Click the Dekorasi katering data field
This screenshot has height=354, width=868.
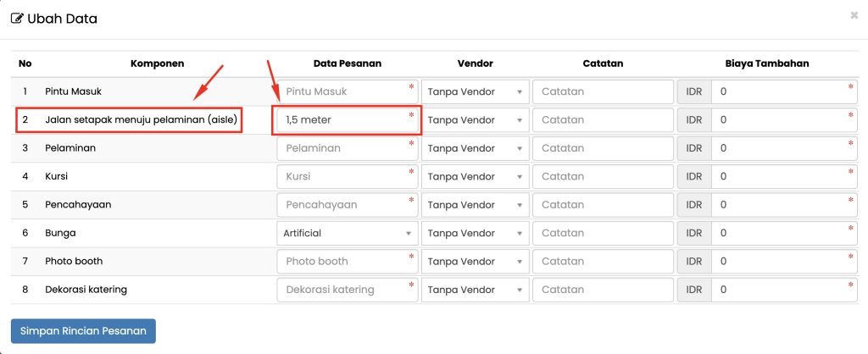[x=347, y=290]
